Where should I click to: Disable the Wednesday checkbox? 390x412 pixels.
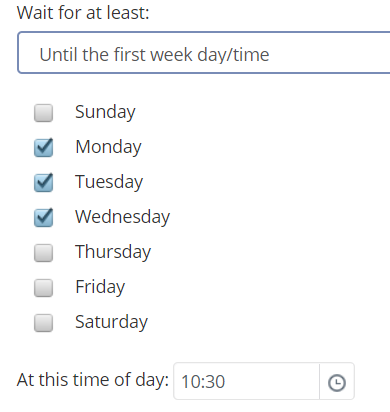43,218
